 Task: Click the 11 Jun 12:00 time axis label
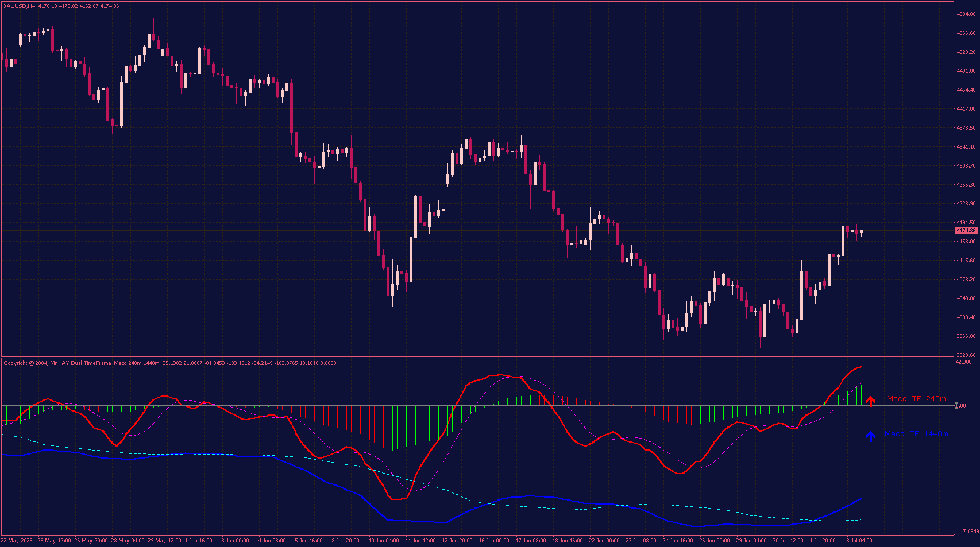click(x=420, y=541)
